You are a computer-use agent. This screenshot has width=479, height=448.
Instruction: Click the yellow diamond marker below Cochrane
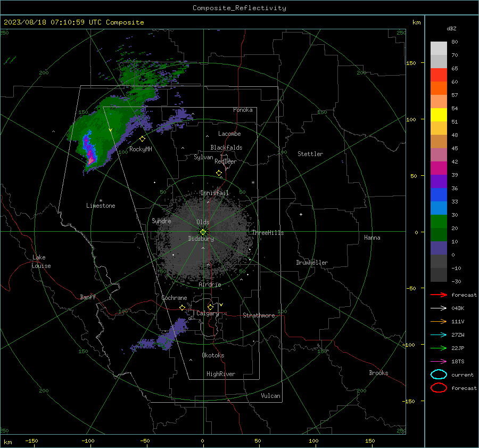[183, 307]
